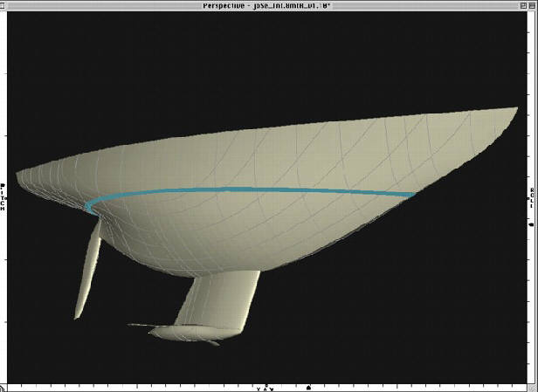This screenshot has width=538, height=392.
Task: Click the Yaw slider handle on bottom ruler
Action: tap(307, 387)
